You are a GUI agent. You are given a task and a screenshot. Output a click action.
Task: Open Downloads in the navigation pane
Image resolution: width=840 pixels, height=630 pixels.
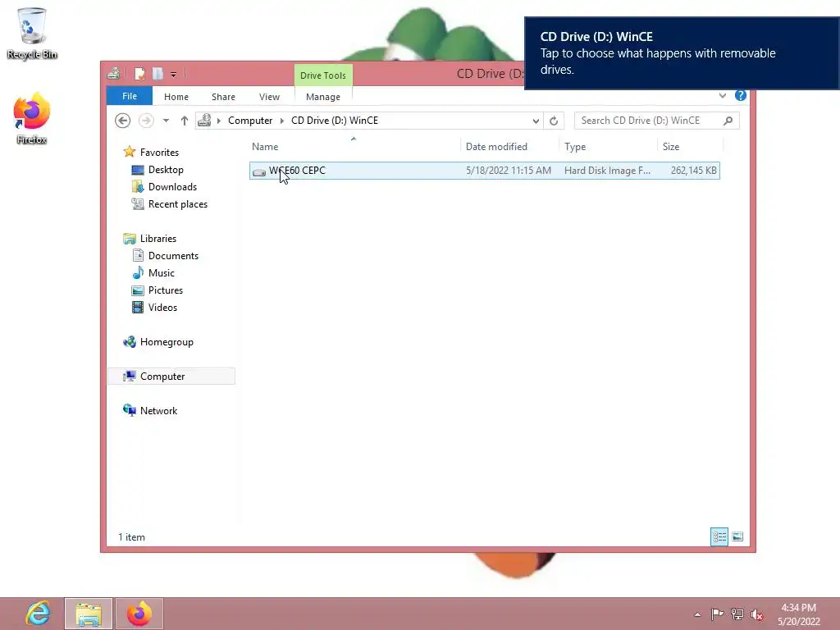[x=172, y=187]
